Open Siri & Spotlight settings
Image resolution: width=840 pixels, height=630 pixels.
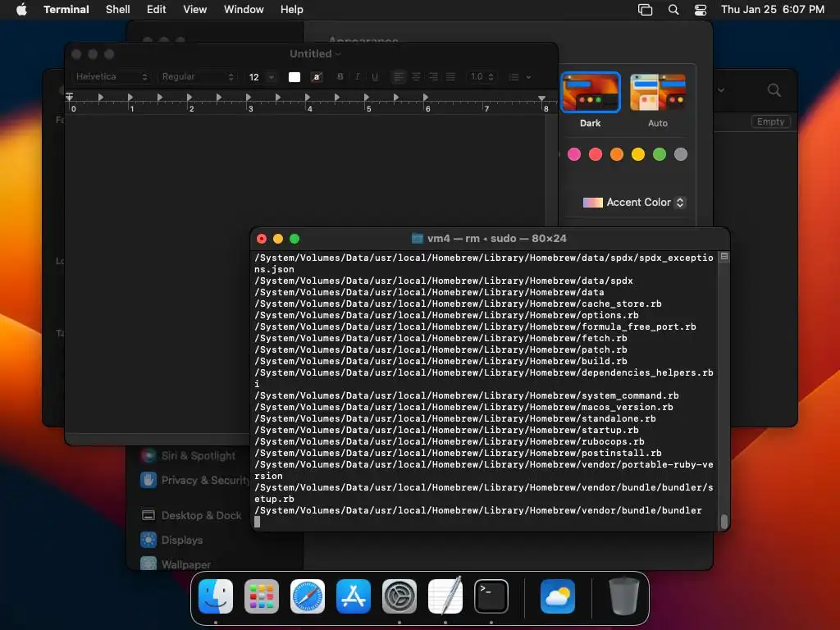(x=188, y=455)
